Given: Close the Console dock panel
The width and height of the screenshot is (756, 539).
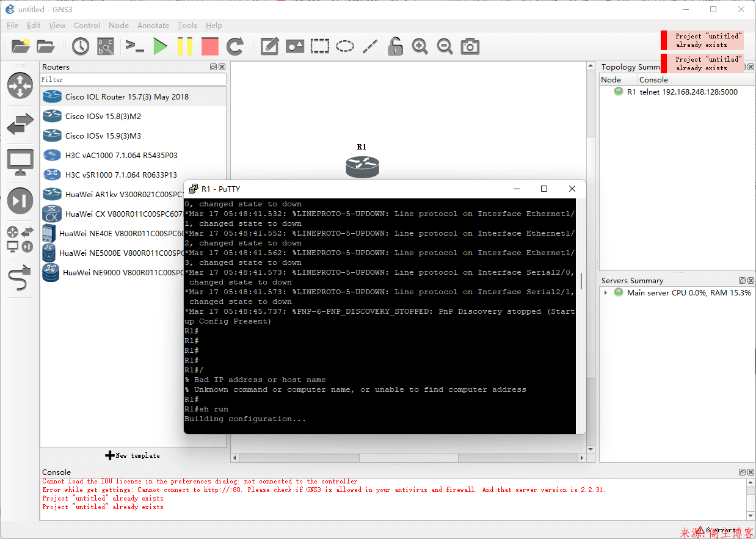Looking at the screenshot, I should pos(751,472).
